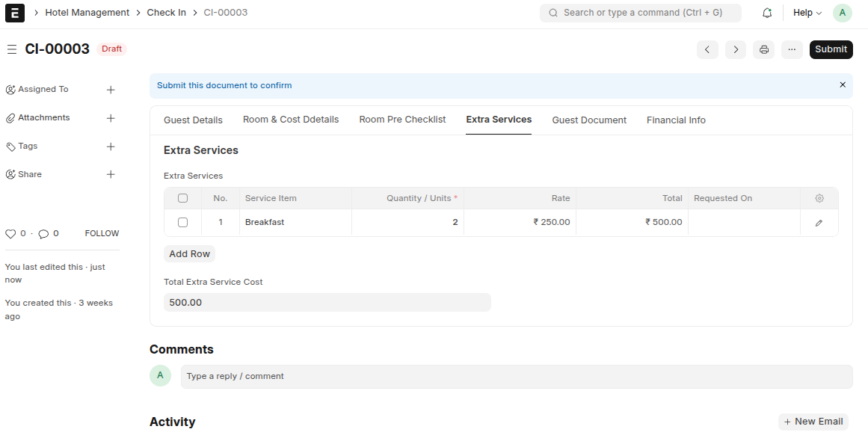Open the sidebar hamburger menu
This screenshot has width=868, height=444.
pos(12,49)
